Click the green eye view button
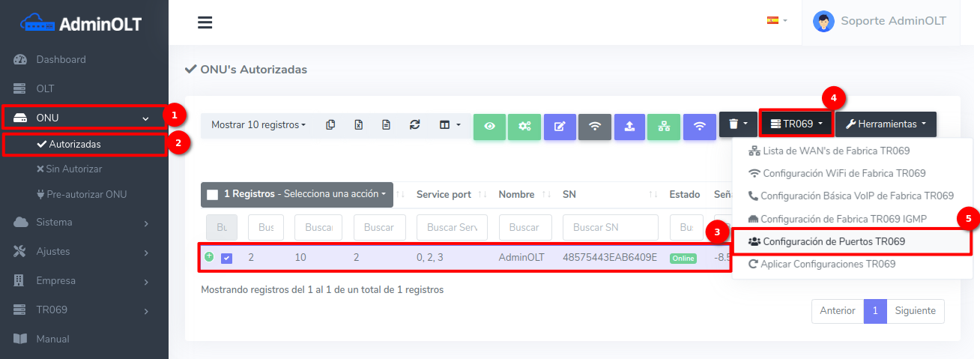 [x=489, y=126]
